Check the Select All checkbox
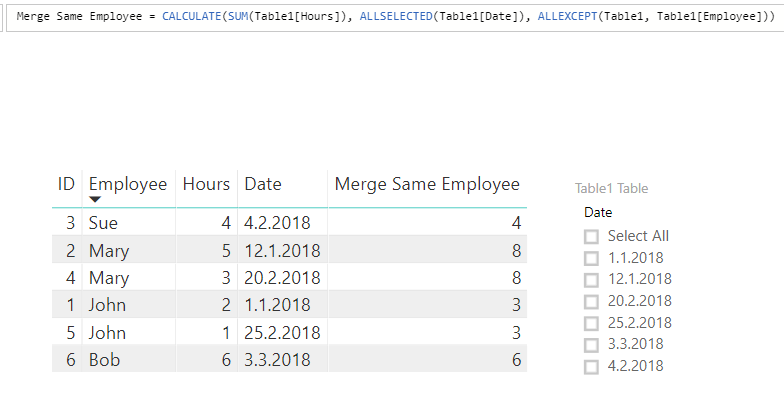 pyautogui.click(x=591, y=236)
